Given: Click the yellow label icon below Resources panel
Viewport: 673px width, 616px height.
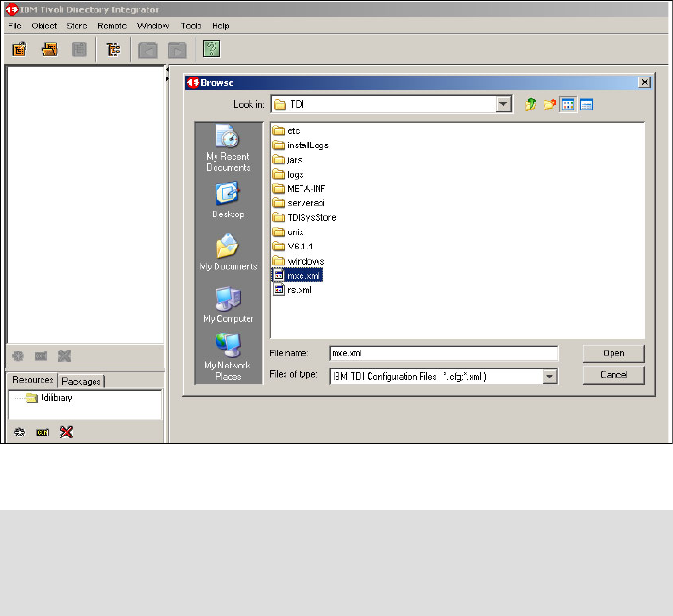Looking at the screenshot, I should [43, 432].
